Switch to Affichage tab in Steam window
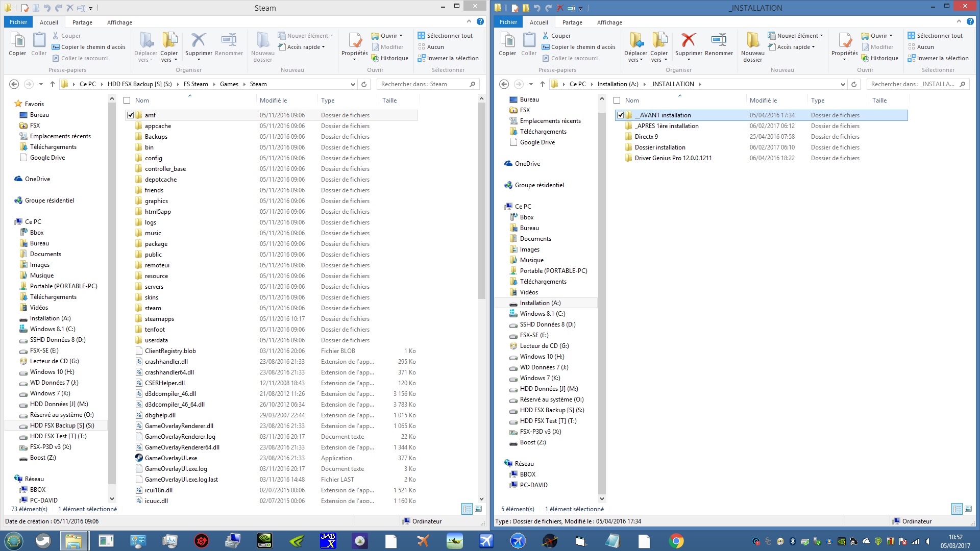The height and width of the screenshot is (551, 980). [x=119, y=22]
